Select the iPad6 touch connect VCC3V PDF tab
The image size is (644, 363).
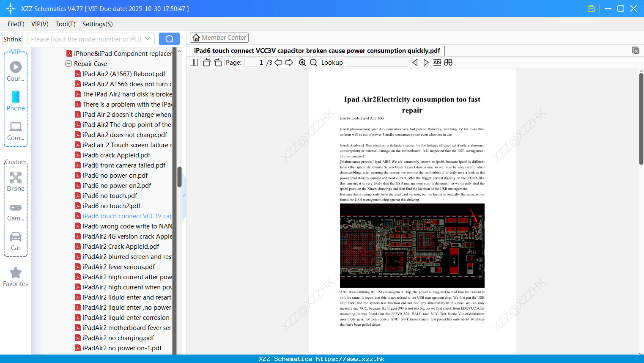(317, 51)
